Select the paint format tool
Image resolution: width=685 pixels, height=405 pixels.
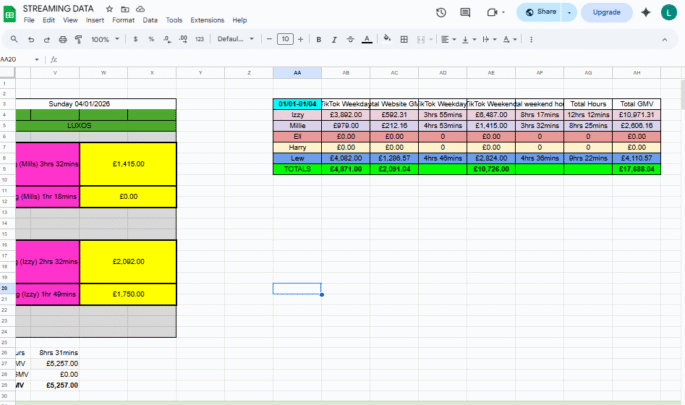[x=78, y=39]
